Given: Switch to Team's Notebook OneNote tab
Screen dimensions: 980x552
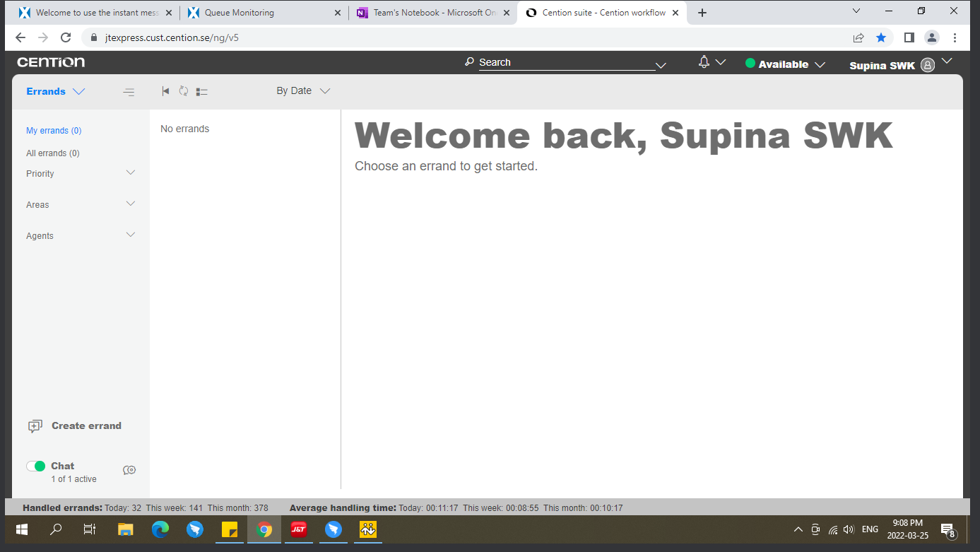Looking at the screenshot, I should 427,13.
